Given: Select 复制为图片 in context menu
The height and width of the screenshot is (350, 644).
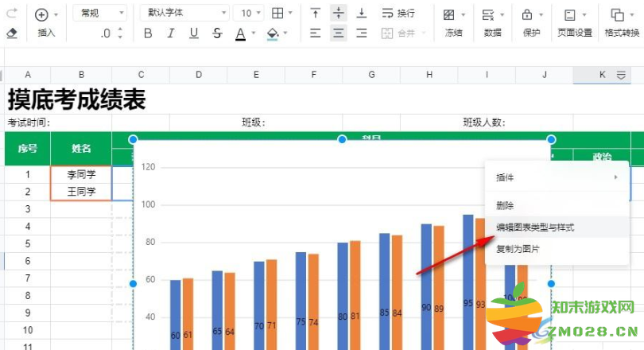Looking at the screenshot, I should [518, 249].
